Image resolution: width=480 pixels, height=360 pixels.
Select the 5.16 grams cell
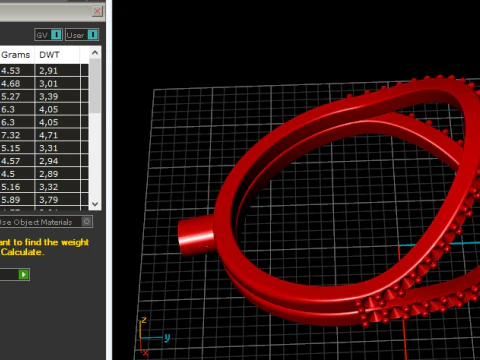tap(17, 187)
